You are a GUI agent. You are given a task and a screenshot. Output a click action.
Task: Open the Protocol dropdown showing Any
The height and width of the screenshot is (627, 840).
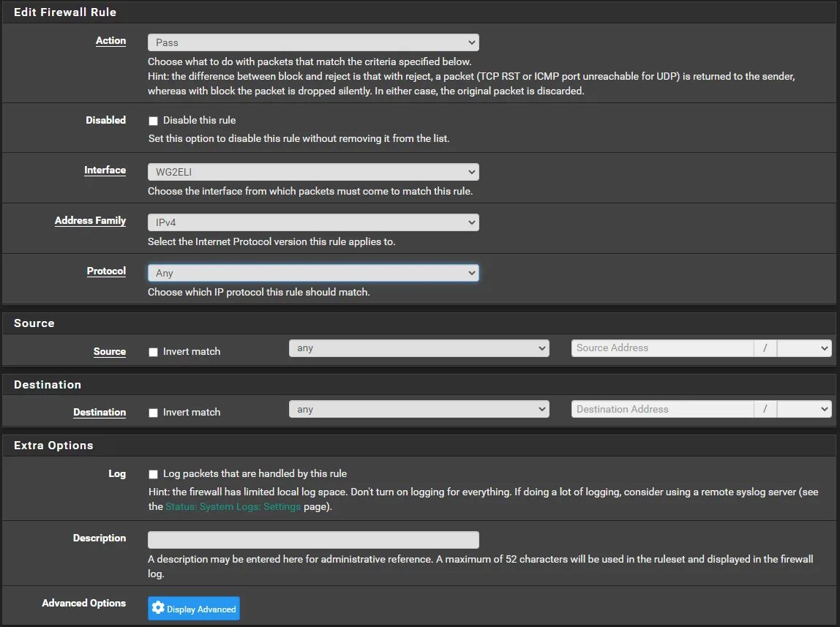[313, 273]
